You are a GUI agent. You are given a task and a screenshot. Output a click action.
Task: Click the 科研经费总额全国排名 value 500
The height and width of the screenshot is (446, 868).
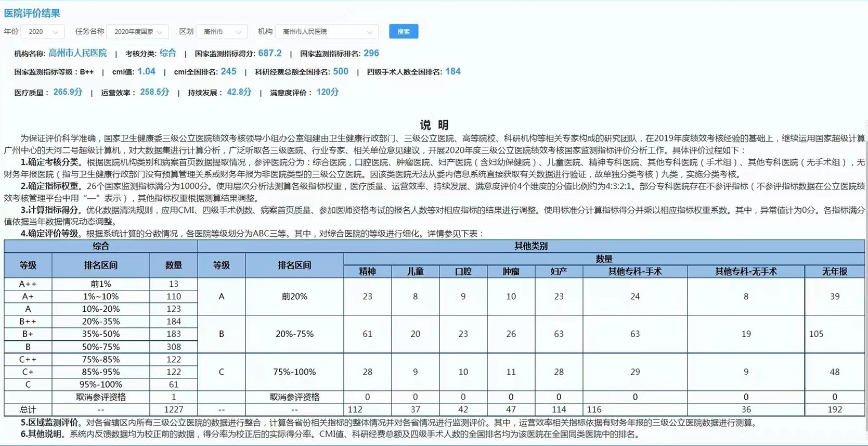pos(341,71)
